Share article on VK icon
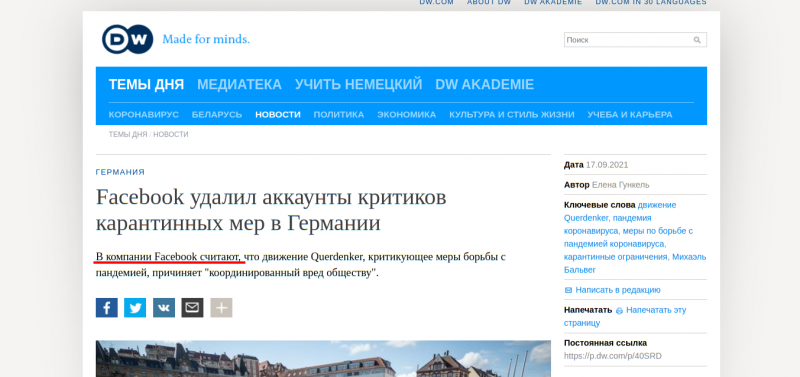The width and height of the screenshot is (800, 377). (164, 308)
